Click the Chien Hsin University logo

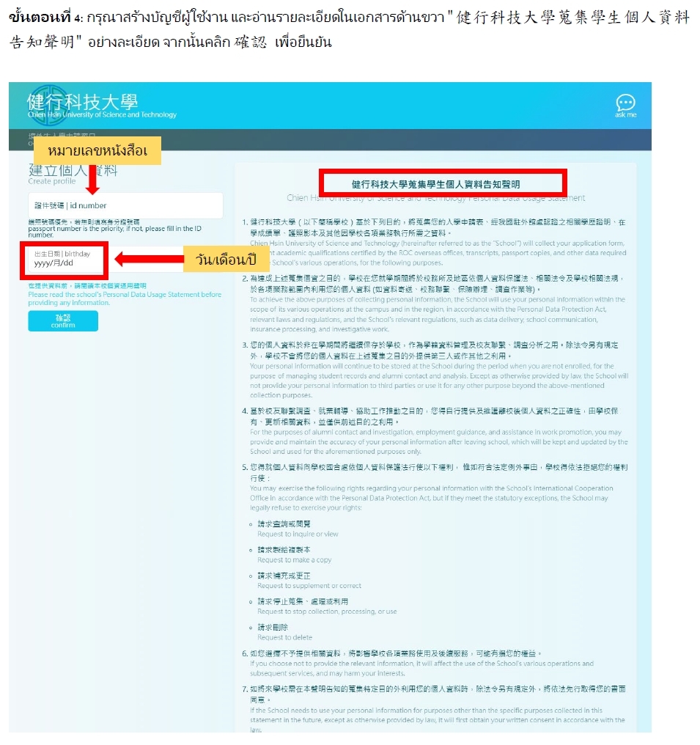tap(102, 105)
